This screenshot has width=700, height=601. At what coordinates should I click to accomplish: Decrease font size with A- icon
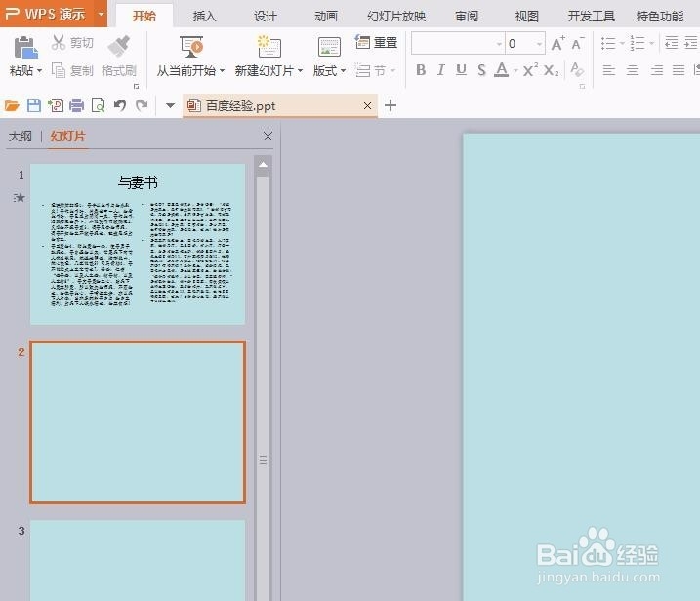point(578,43)
